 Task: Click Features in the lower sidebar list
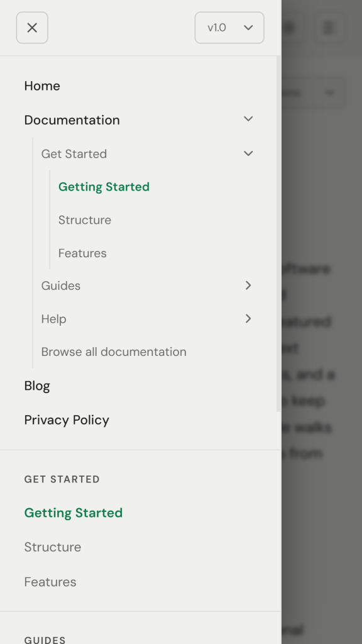click(x=50, y=582)
